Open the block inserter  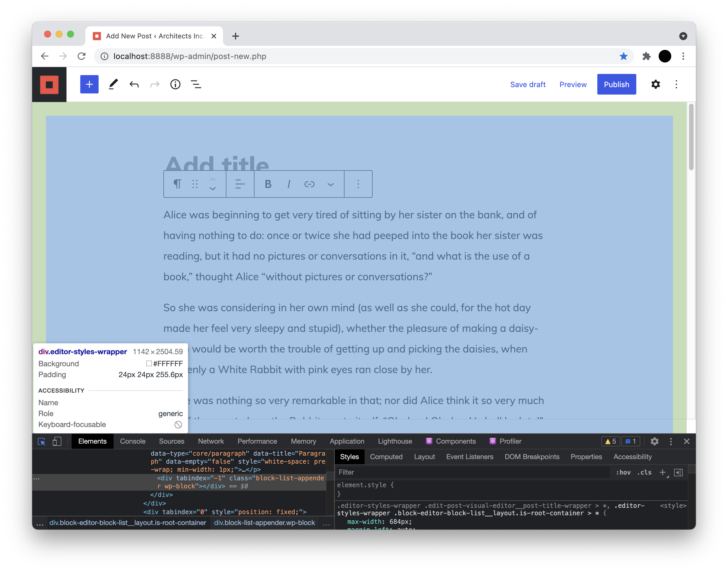[89, 84]
